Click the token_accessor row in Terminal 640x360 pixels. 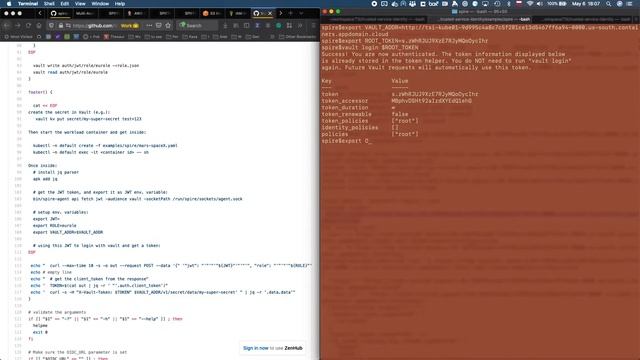396,101
